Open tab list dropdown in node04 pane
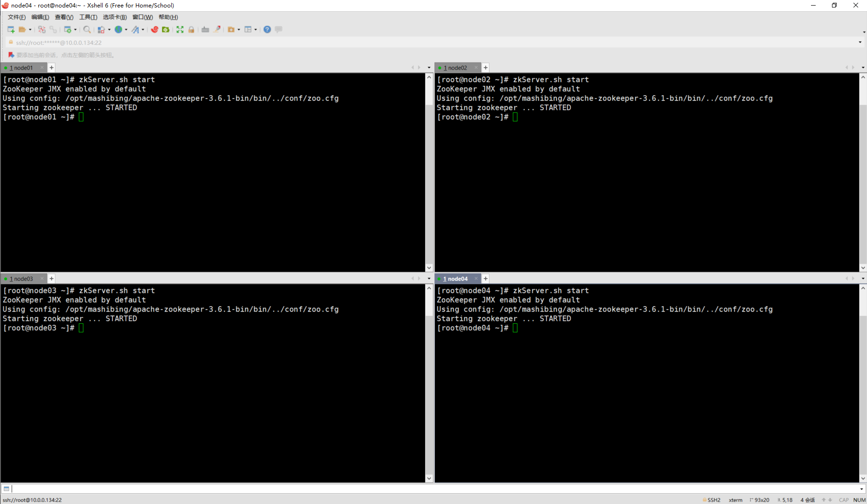Screen dimensions: 867x504 (863, 279)
